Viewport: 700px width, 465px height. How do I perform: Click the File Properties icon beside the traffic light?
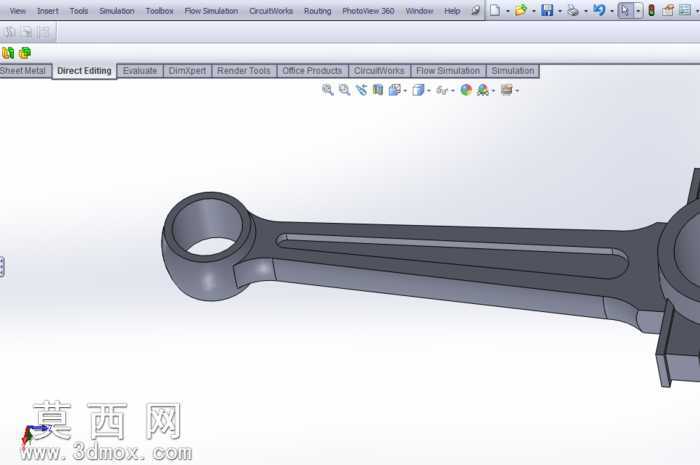pos(668,10)
